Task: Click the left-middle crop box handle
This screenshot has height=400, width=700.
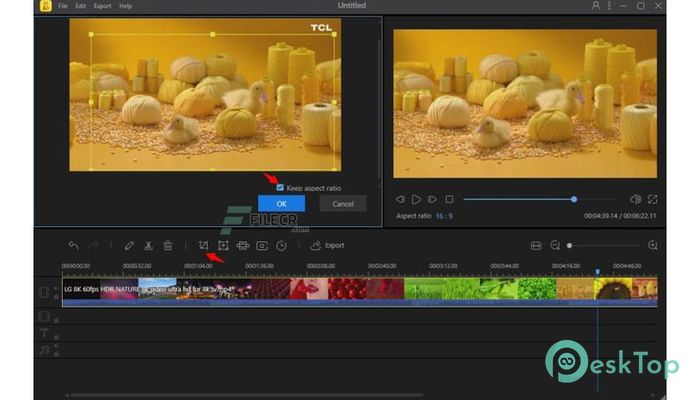Action: point(91,102)
